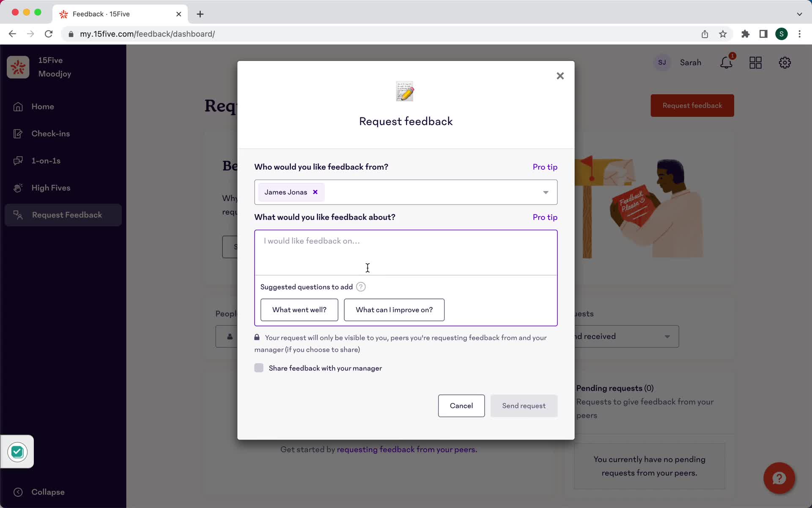Open Sarah's SJ avatar profile
Viewport: 812px width, 508px height.
click(662, 63)
